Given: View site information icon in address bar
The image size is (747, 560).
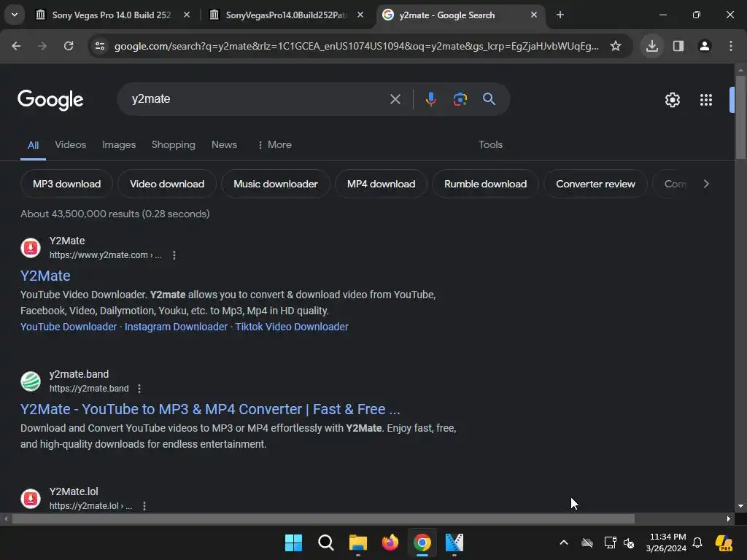Looking at the screenshot, I should 100,46.
